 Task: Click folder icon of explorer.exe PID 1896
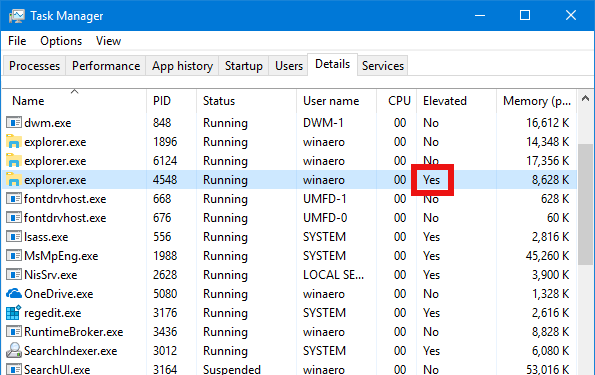tap(14, 142)
